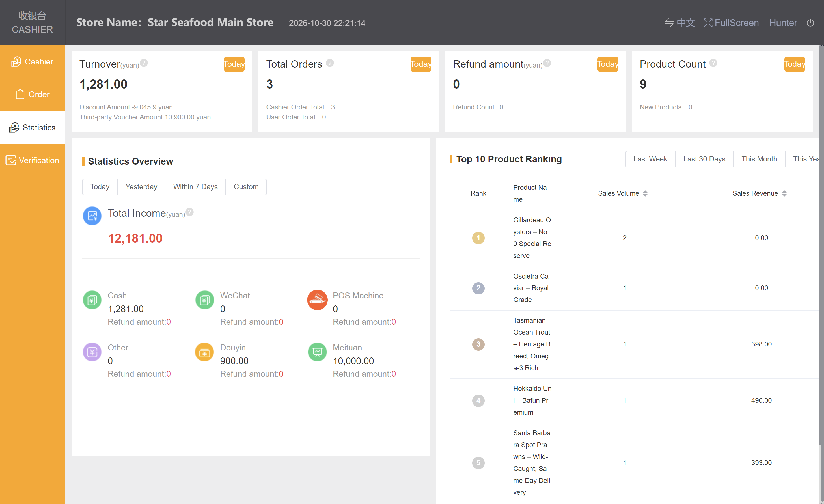Click the 收银台 CASHIER logo

click(33, 22)
